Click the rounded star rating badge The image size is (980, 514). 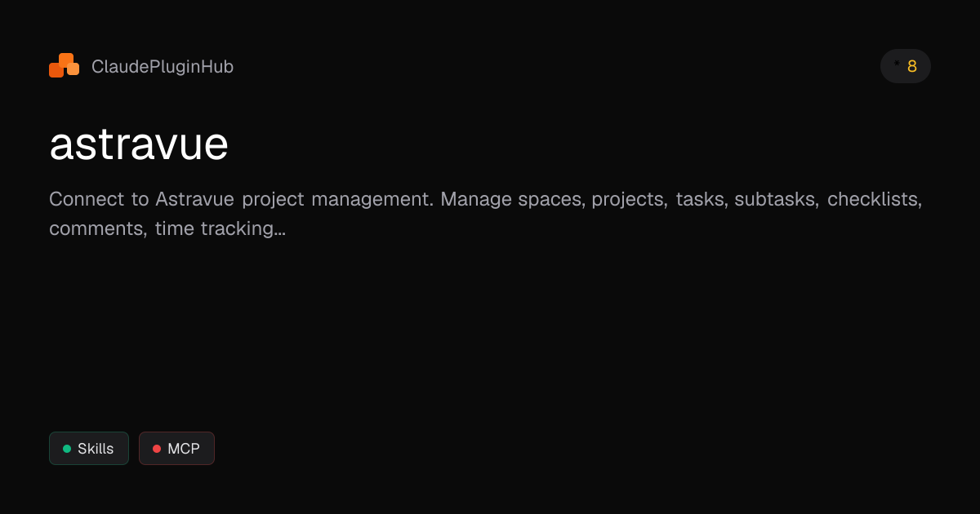click(x=905, y=66)
